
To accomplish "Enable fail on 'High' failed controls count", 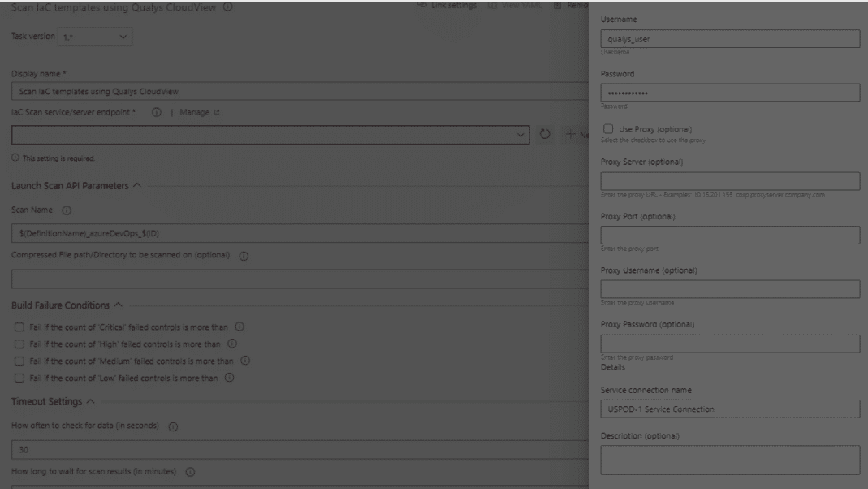I will click(19, 344).
